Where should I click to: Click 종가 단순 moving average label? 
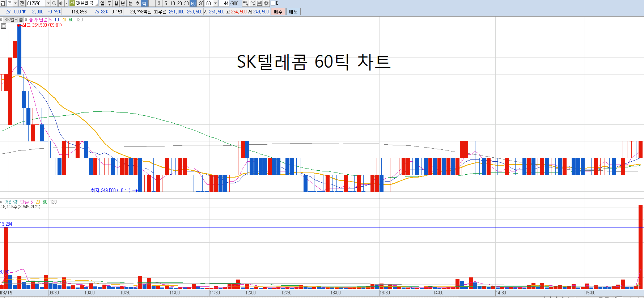tap(38, 20)
